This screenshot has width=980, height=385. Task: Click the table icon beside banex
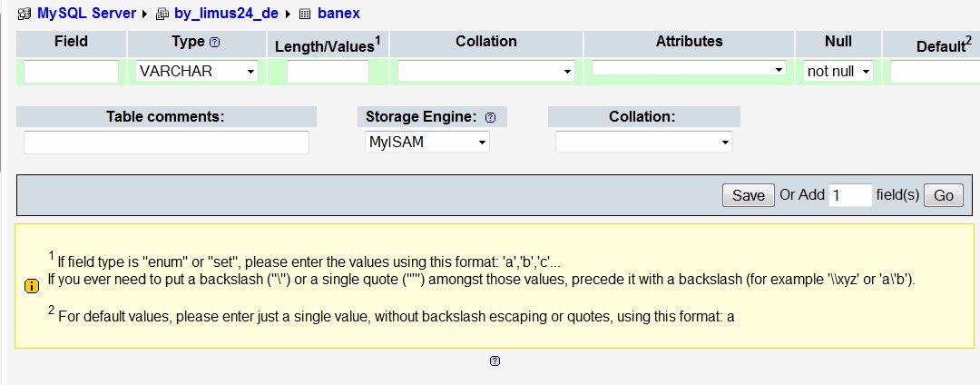click(x=305, y=14)
